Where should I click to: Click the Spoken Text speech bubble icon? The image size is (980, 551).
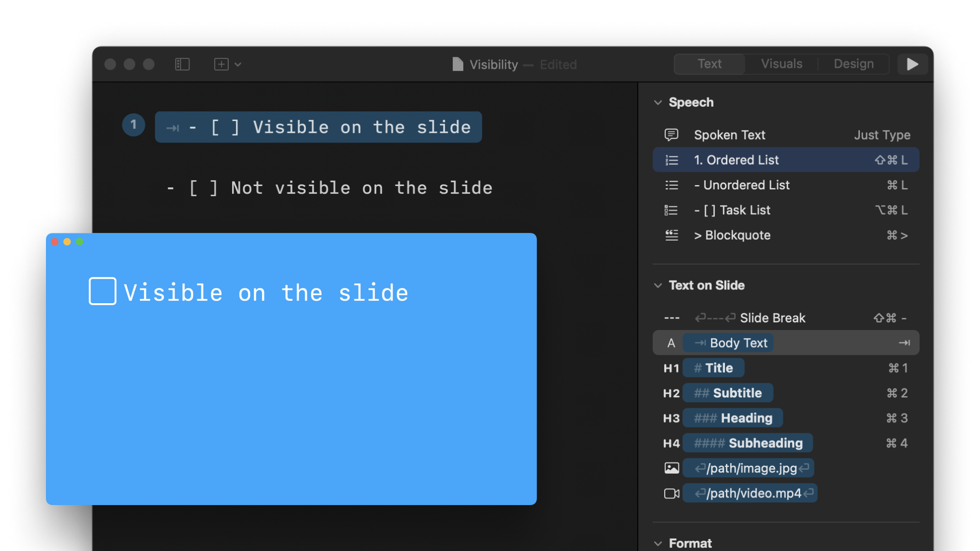671,135
